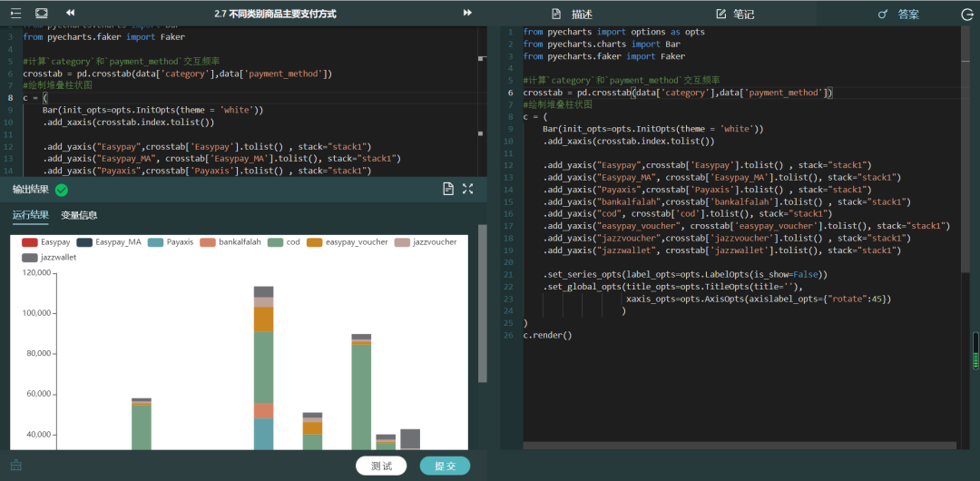
Task: Click the 80,000 y-axis label on chart
Action: coord(41,354)
